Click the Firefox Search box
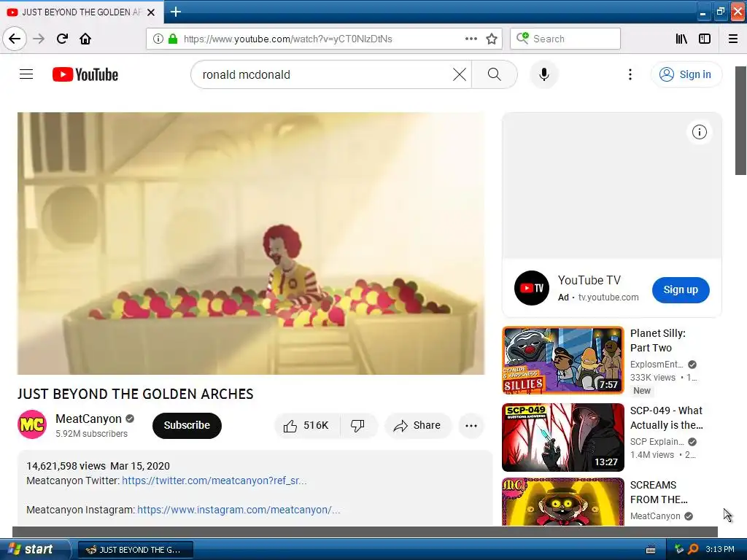This screenshot has width=747, height=560. (x=565, y=39)
